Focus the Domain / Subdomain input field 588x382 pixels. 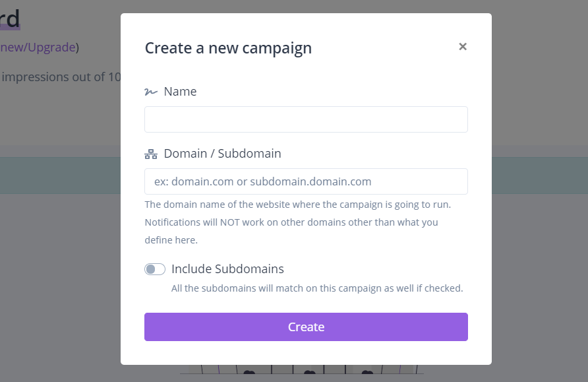point(306,181)
